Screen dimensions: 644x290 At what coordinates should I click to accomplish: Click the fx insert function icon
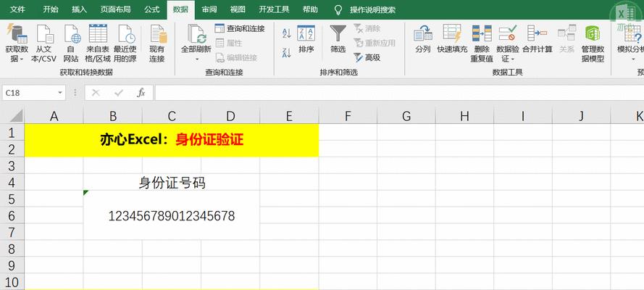tap(141, 93)
